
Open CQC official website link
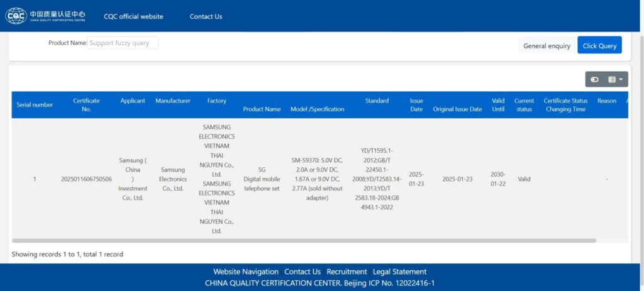tap(133, 16)
